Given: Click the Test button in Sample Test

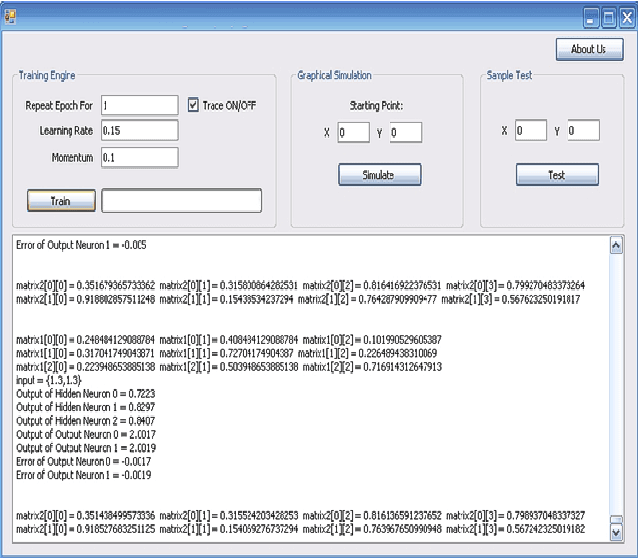Looking at the screenshot, I should (x=557, y=175).
